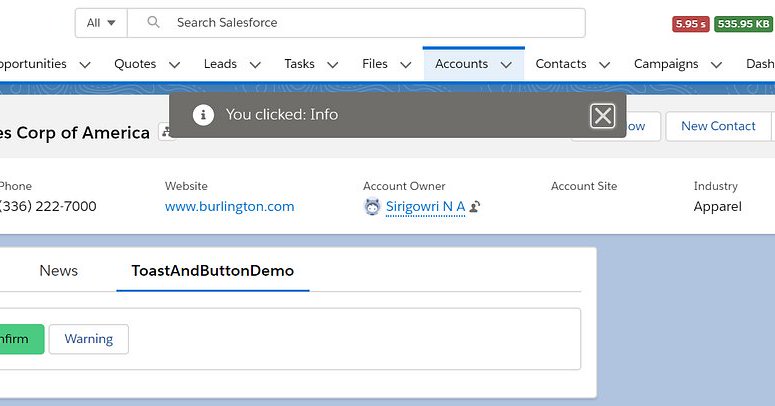Click the account hierarchy icon
This screenshot has height=406, width=775.
167,132
